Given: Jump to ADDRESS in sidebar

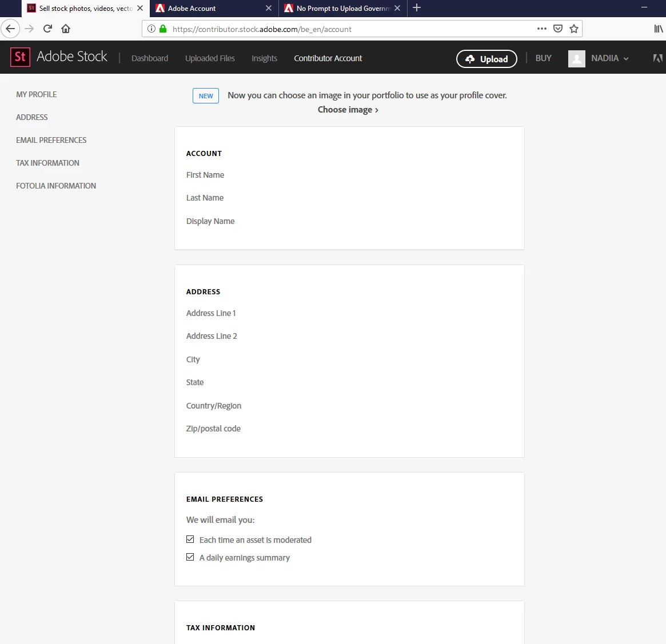Looking at the screenshot, I should coord(32,117).
